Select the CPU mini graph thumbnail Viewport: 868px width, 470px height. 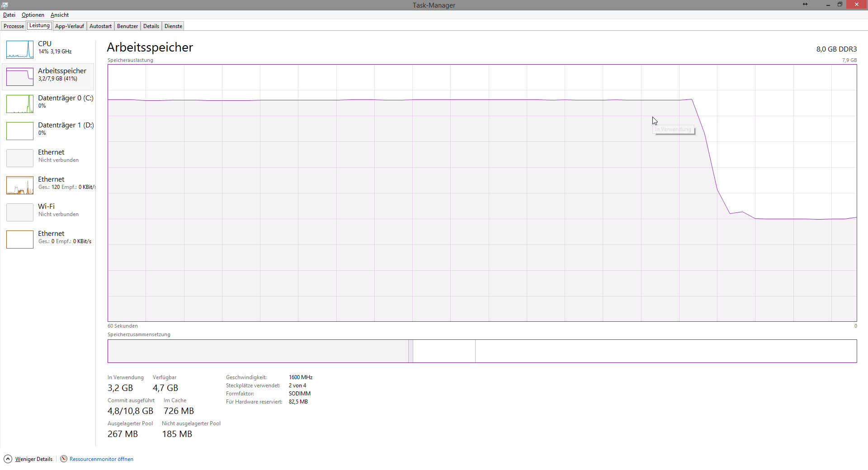coord(20,50)
